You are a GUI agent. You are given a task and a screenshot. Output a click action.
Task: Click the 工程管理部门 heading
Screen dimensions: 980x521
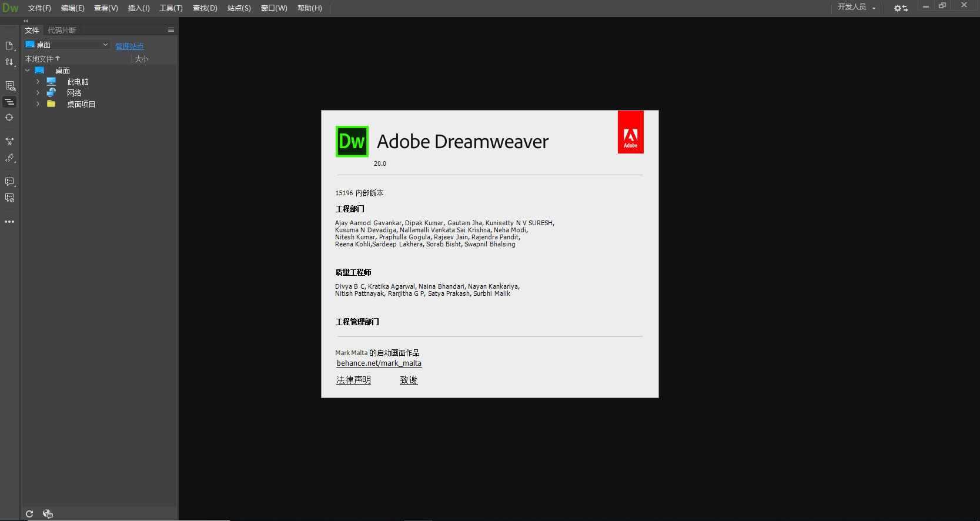(x=357, y=322)
